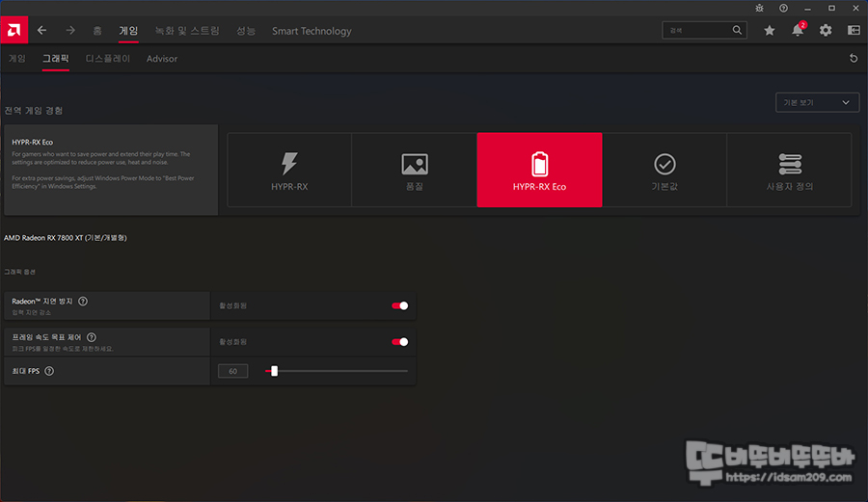Switch to the 디스플레이 sub-tab
This screenshot has height=502, width=868.
[x=108, y=59]
